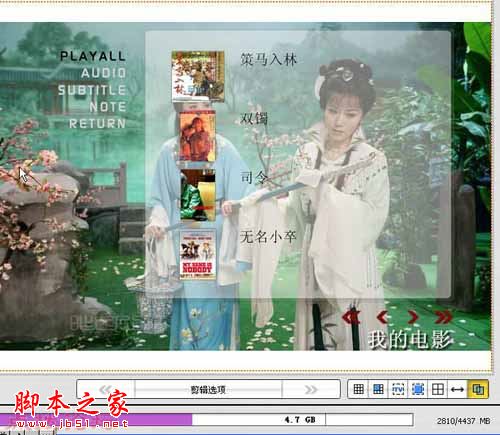Click the left double-chevron beside 剪辑选项
Screen dimensions: 500x435
[x=106, y=389]
